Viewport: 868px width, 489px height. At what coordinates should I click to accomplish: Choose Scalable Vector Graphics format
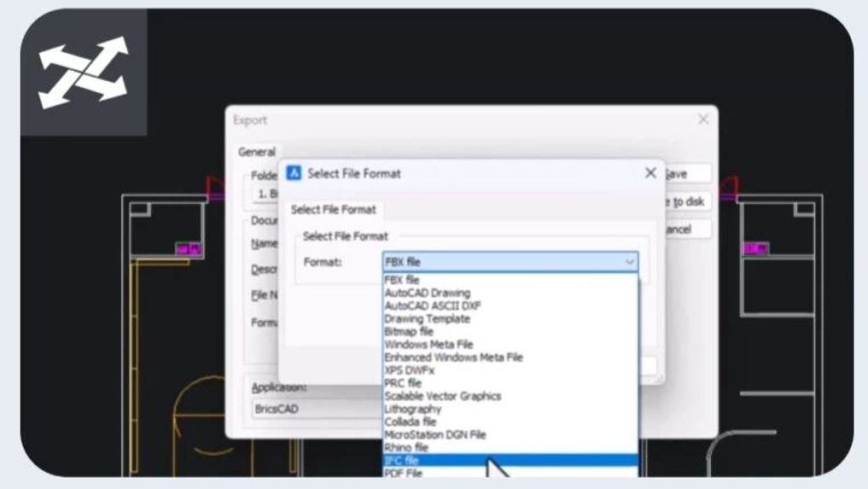tap(510, 396)
